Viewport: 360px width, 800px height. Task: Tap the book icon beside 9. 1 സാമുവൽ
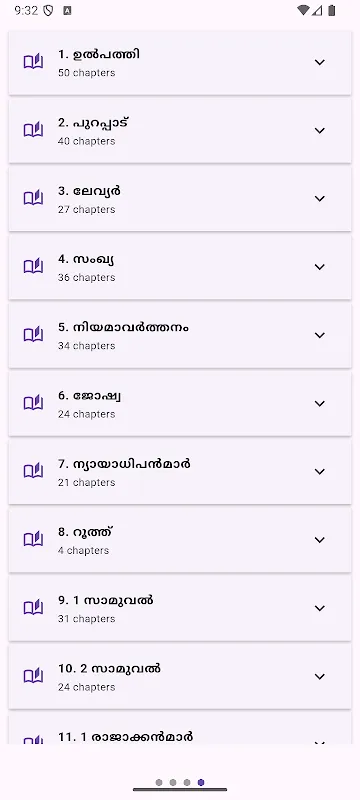tap(33, 608)
